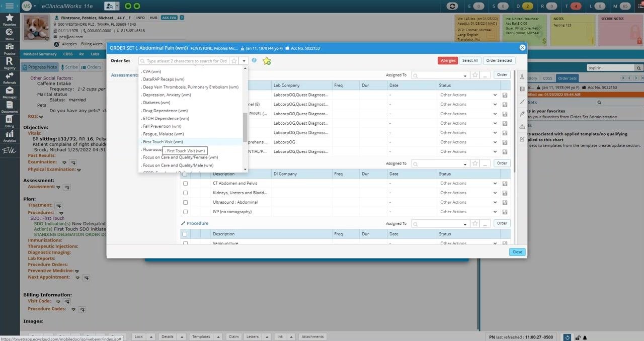Click Order button in Procedure section
Viewport: 644px width, 341px height.
pyautogui.click(x=502, y=223)
